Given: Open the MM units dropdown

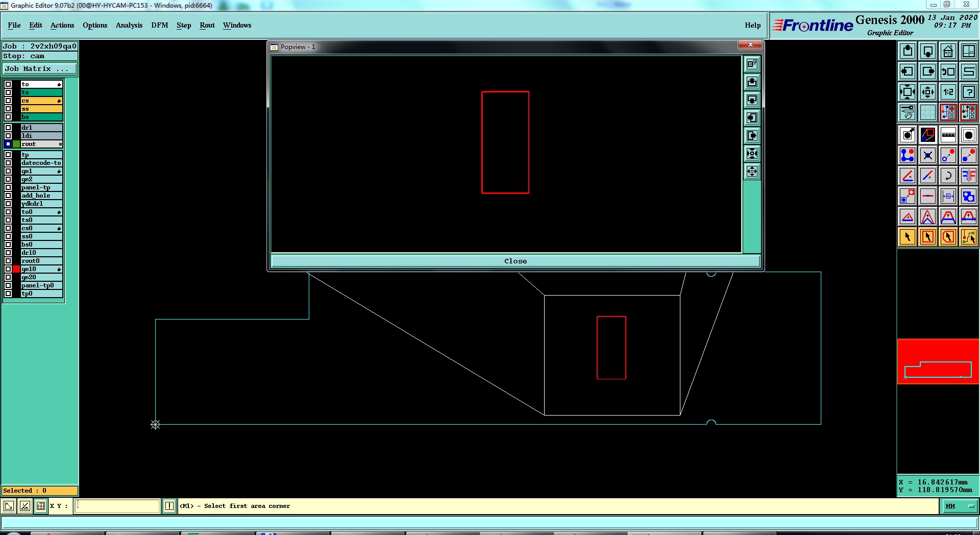Looking at the screenshot, I should pyautogui.click(x=960, y=506).
